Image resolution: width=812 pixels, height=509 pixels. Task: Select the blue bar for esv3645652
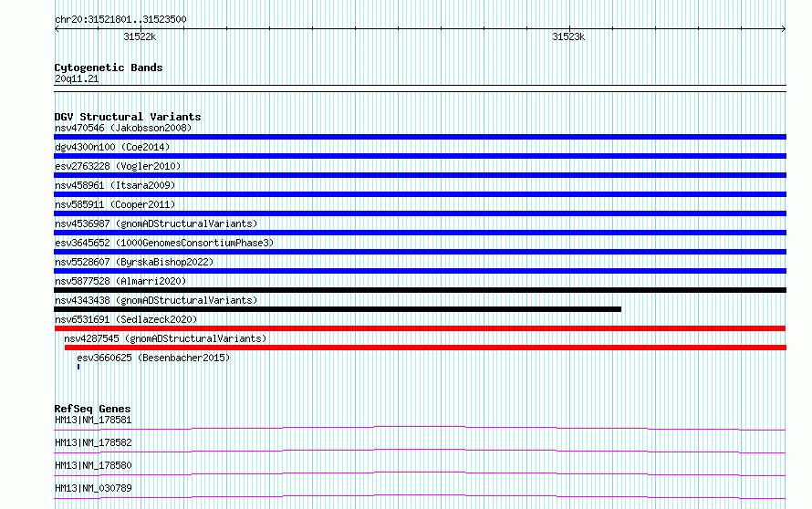(420, 252)
